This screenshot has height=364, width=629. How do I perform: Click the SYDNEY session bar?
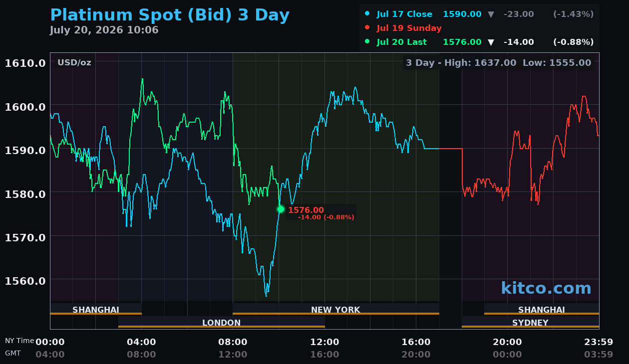tap(530, 322)
